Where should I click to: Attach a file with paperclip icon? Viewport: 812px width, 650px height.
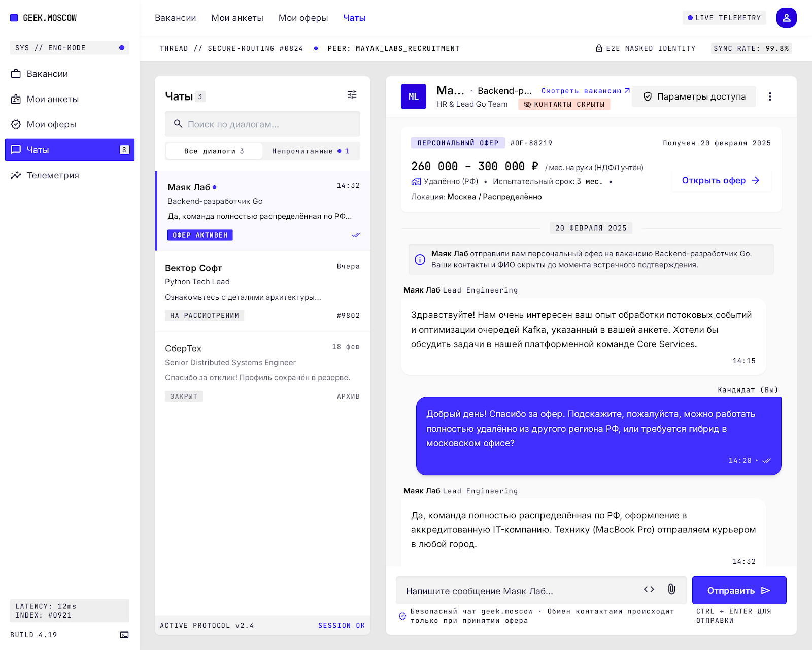click(x=671, y=589)
